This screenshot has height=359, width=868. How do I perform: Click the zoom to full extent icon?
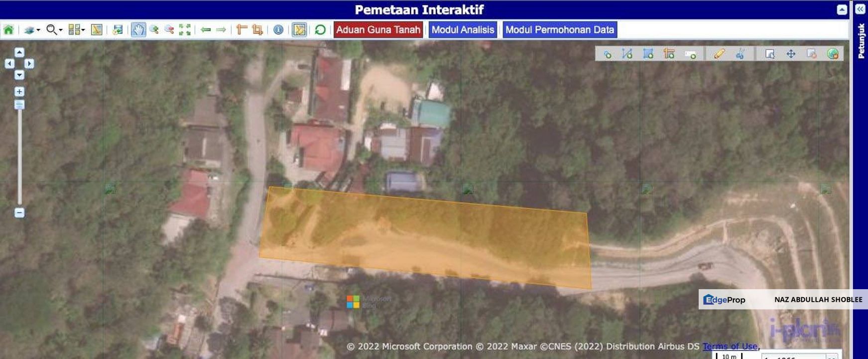click(x=185, y=30)
